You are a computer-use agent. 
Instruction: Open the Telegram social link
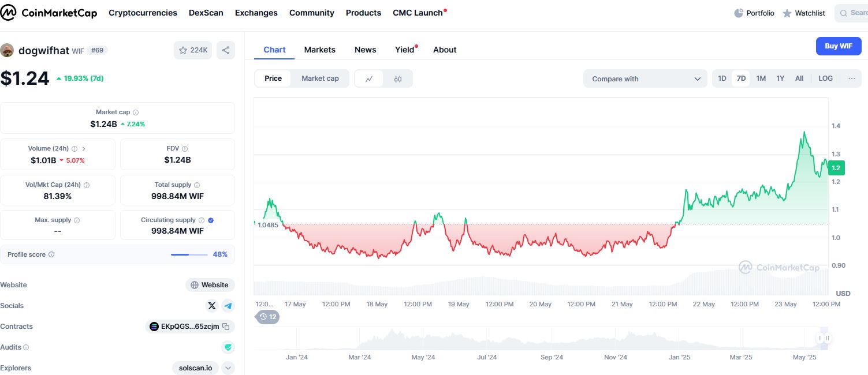[x=228, y=306]
